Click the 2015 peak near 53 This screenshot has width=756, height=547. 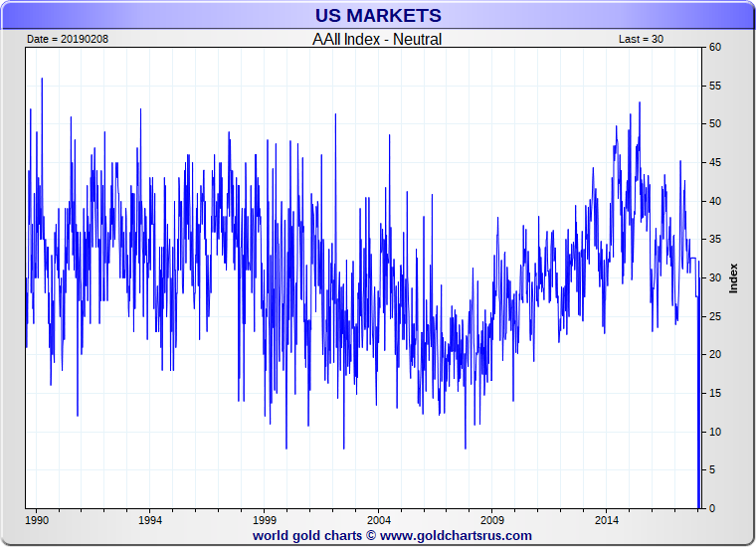click(640, 103)
